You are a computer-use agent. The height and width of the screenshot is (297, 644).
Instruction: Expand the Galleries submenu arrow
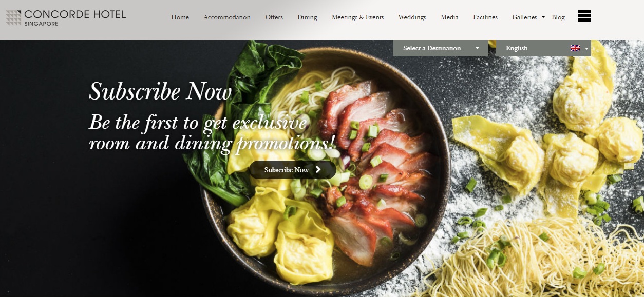click(543, 17)
